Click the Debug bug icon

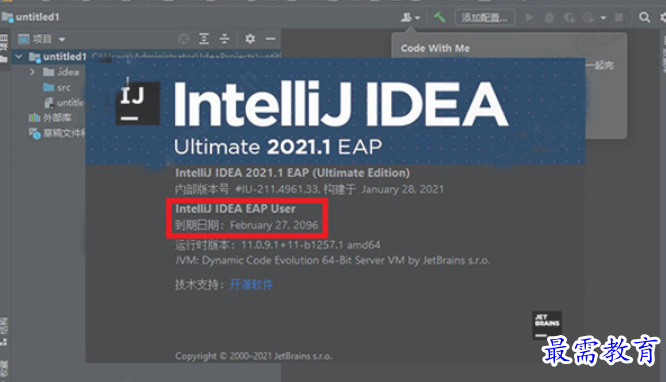(549, 17)
